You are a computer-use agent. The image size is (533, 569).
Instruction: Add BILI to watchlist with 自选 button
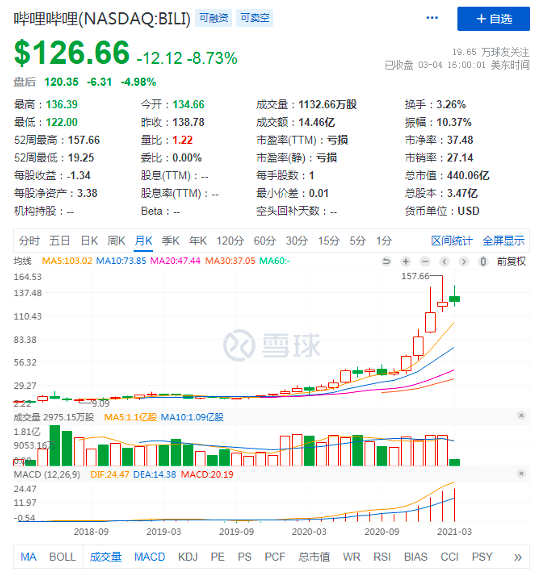coord(493,19)
